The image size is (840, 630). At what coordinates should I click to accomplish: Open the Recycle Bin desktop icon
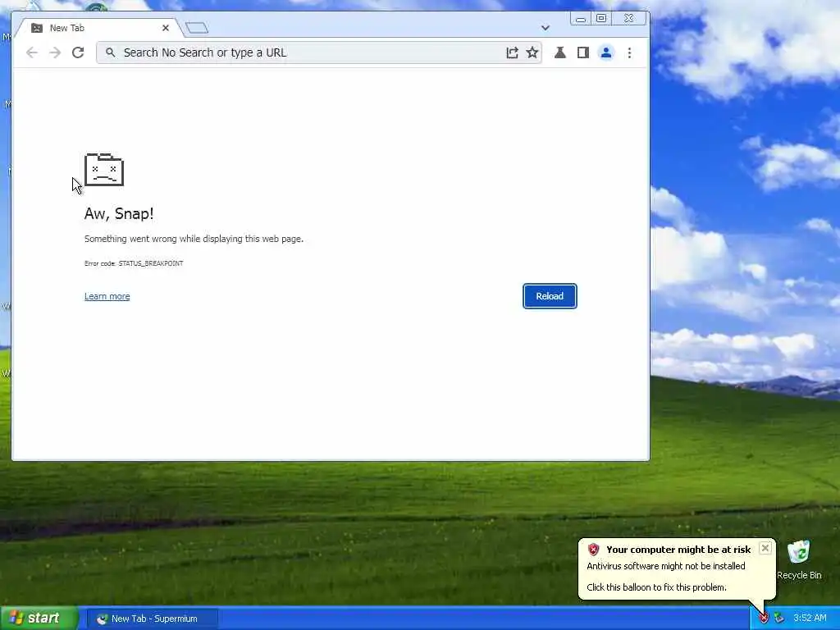(799, 559)
